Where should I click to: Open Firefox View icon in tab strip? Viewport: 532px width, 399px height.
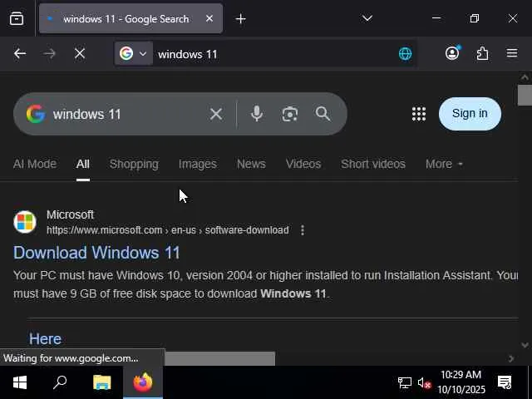(x=17, y=18)
